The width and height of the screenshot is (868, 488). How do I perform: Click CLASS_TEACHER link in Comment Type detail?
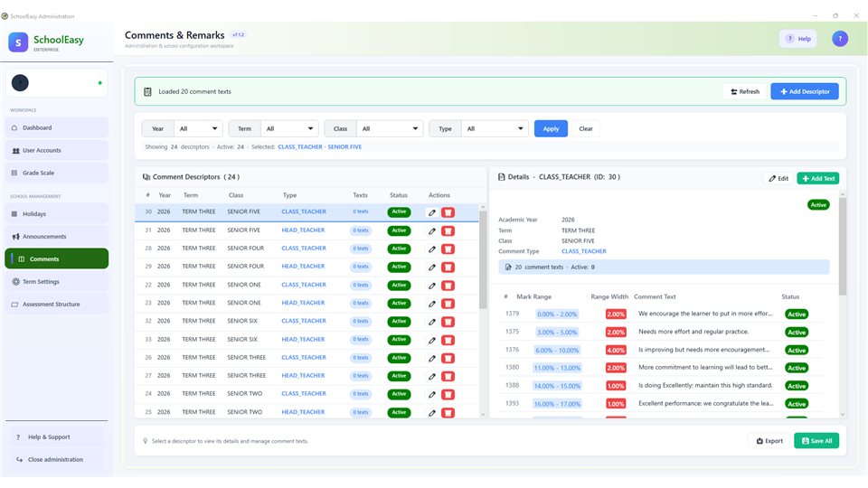click(x=583, y=251)
